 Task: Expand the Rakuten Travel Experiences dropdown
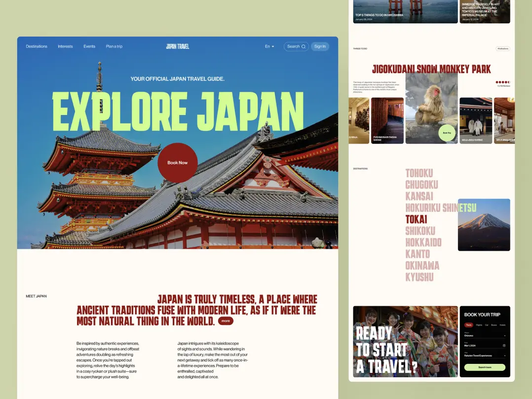click(x=504, y=356)
